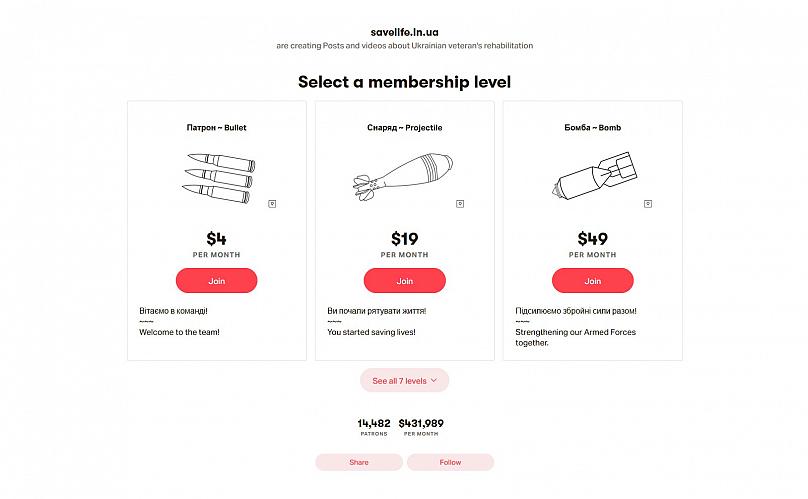The width and height of the screenshot is (808, 499).
Task: Click the $49 per month price
Action: coord(593,244)
